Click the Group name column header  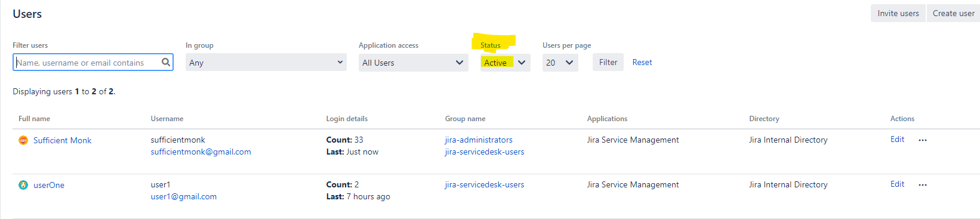click(466, 119)
